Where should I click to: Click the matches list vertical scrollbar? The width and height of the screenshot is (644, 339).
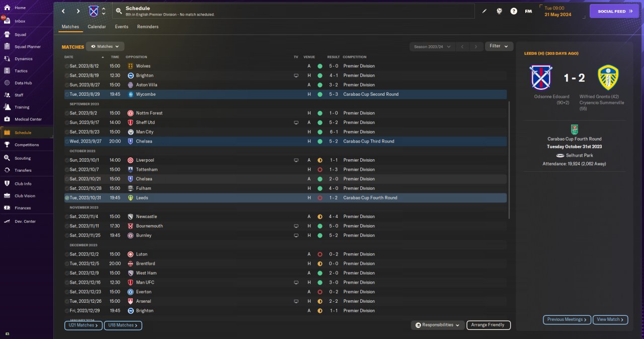[x=510, y=160]
